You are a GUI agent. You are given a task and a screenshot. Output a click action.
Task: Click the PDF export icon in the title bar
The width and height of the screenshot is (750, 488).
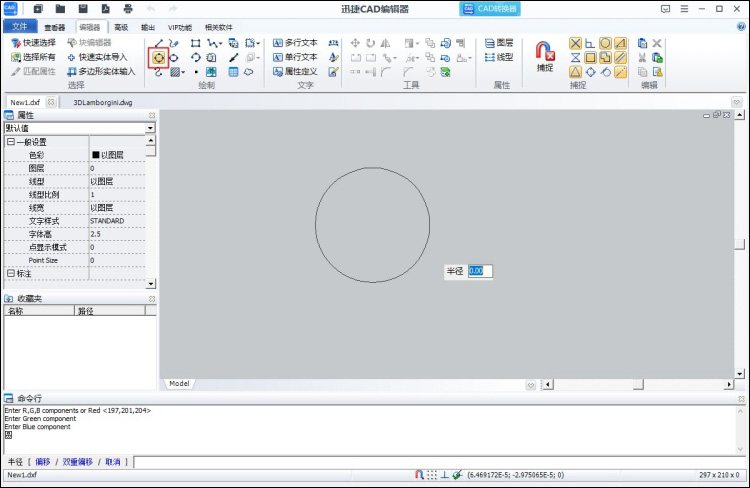106,9
